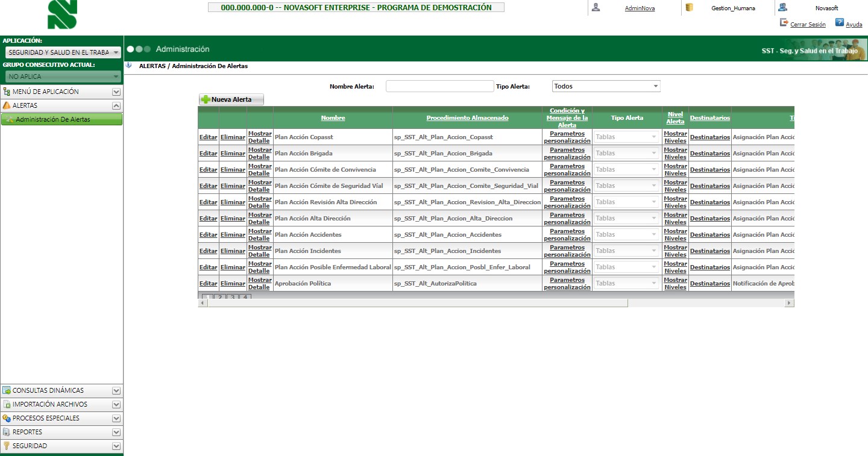Click the Cerrar Sesión exit icon
This screenshot has width=868, height=456.
pos(784,23)
